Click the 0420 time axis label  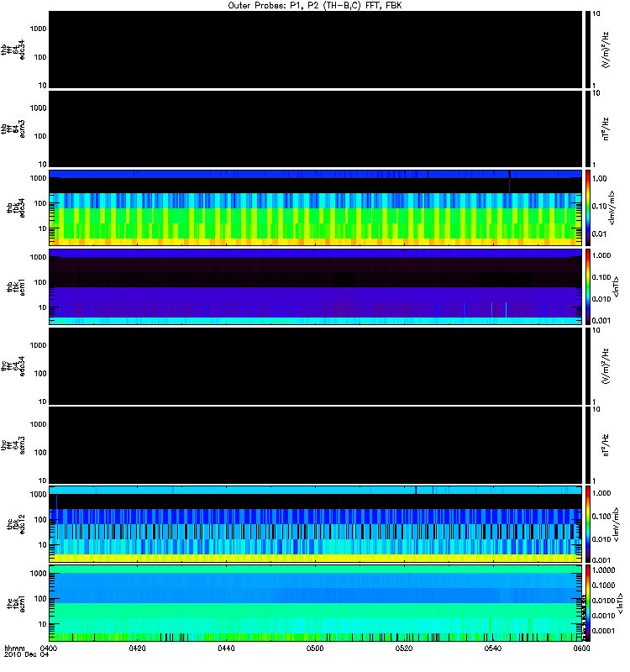137,648
